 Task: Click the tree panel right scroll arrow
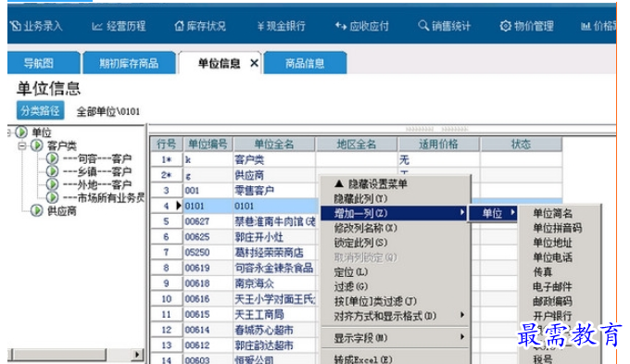point(137,355)
